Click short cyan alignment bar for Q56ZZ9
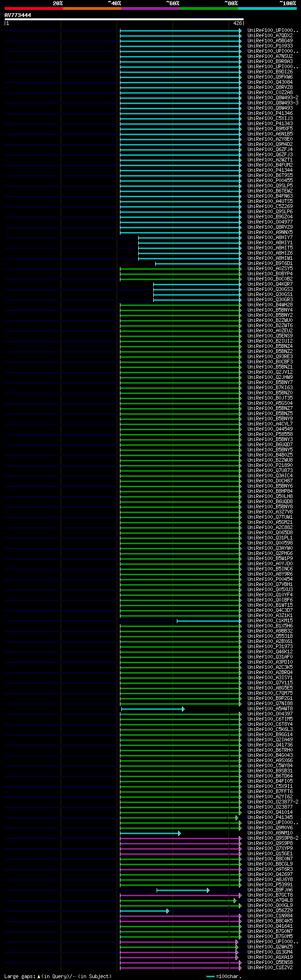Screen dimensions: 301x980 [x=144, y=911]
